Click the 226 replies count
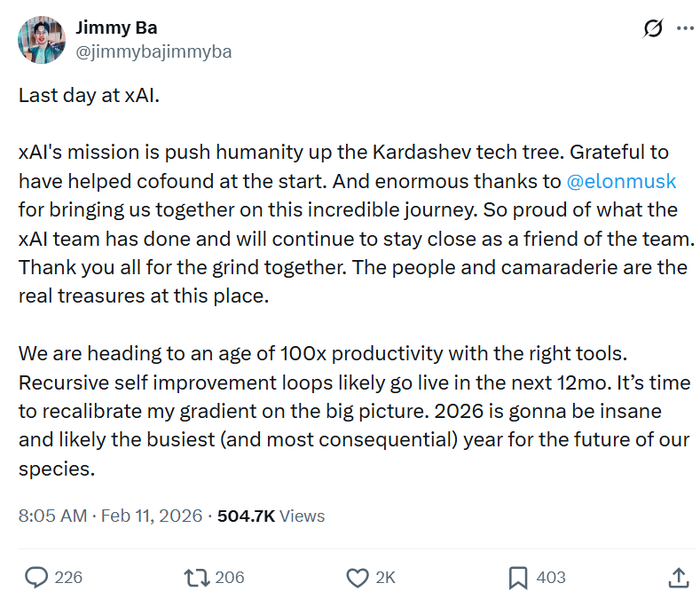Image resolution: width=700 pixels, height=599 pixels. click(68, 578)
